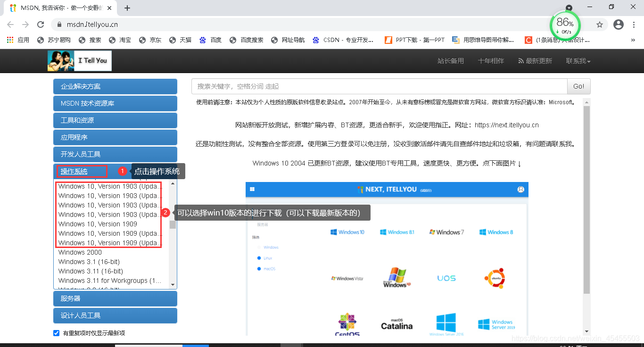Expand the 开发人员工具 section
644x347 pixels.
point(115,154)
